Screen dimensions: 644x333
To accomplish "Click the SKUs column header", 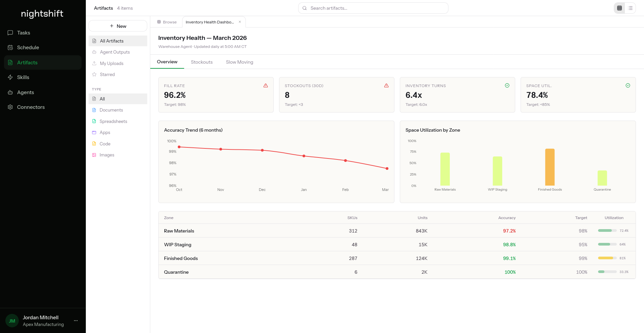I will 352,218.
